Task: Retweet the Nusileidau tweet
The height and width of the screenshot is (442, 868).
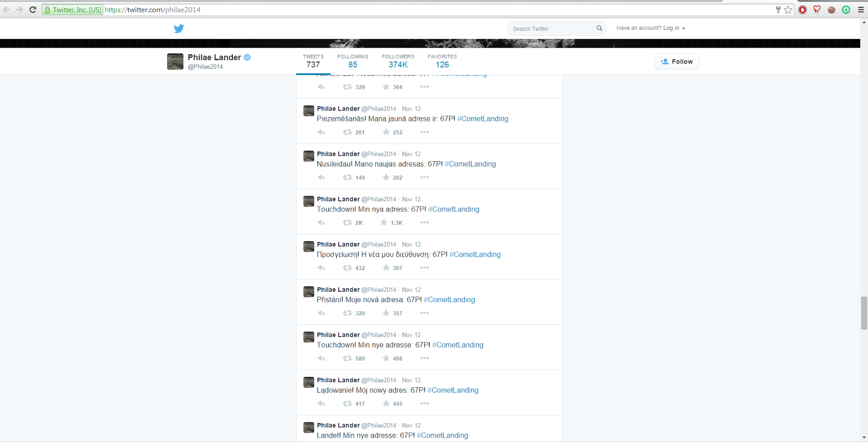Action: tap(347, 177)
